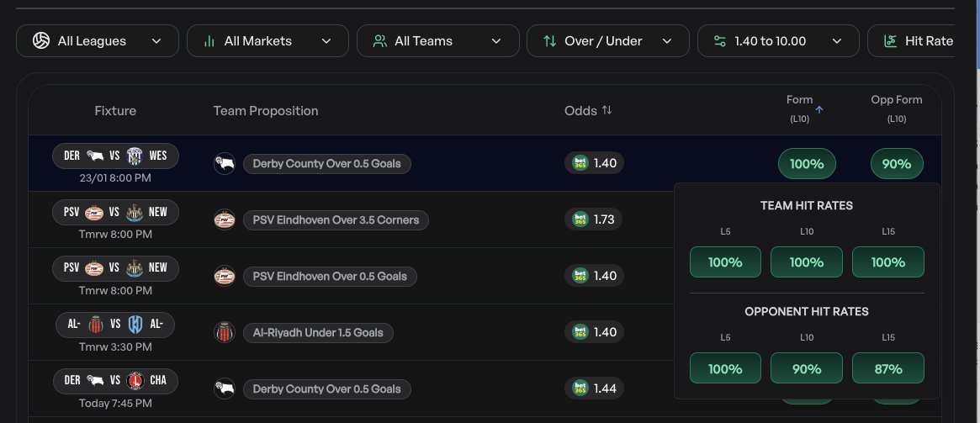Click PSV crest icon beside Over 3.5 Corners
The height and width of the screenshot is (423, 980).
point(225,220)
